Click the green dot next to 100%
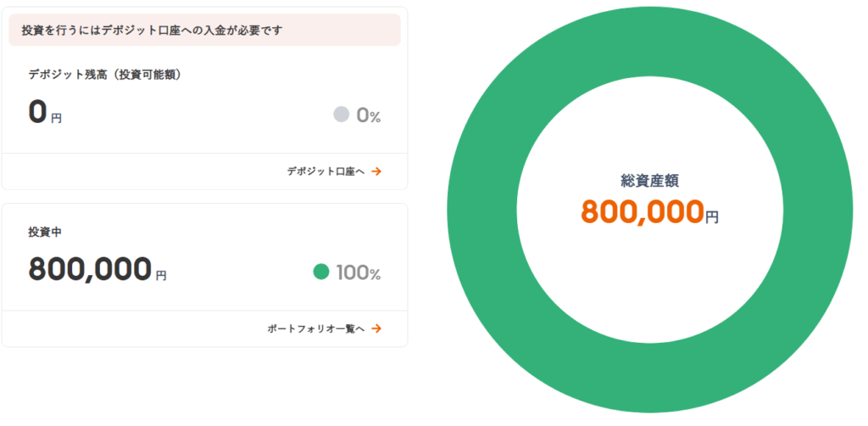This screenshot has width=868, height=426. pyautogui.click(x=321, y=272)
